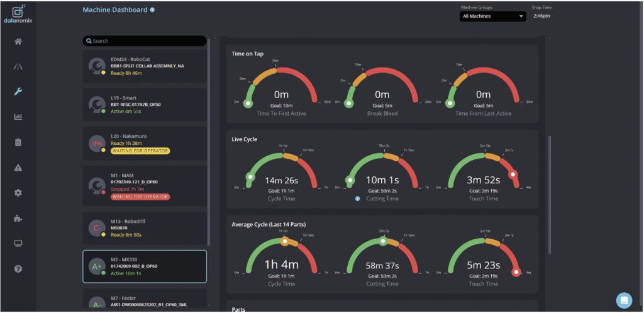The width and height of the screenshot is (644, 313).
Task: Click the monitor display icon in the sidebar
Action: coord(18,243)
